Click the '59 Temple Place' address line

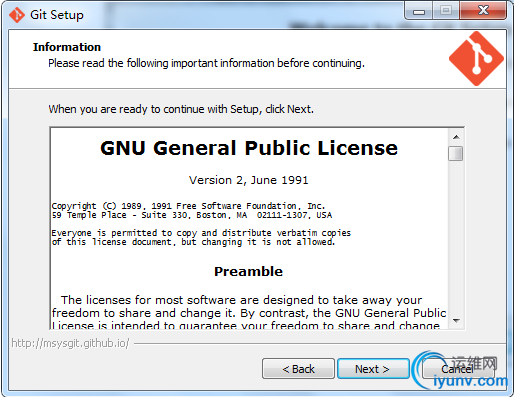click(192, 215)
